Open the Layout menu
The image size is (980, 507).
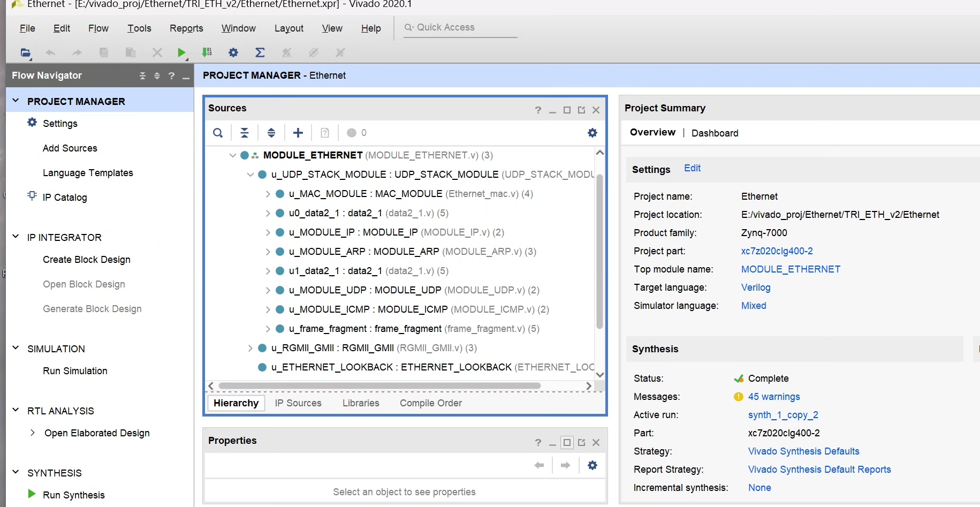[x=289, y=28]
